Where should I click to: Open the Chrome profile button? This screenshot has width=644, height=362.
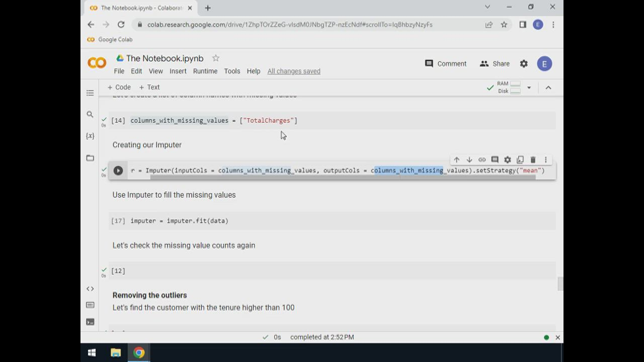click(538, 24)
